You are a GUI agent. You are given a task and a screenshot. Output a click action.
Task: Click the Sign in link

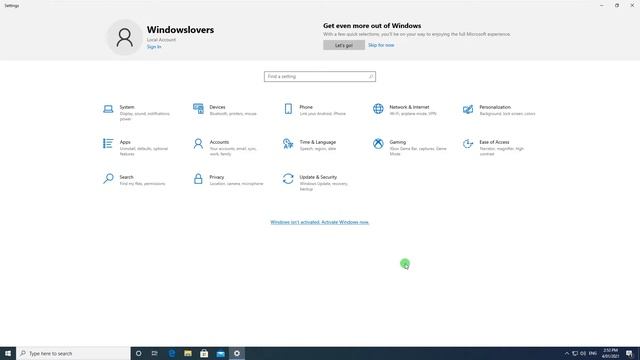pyautogui.click(x=154, y=47)
